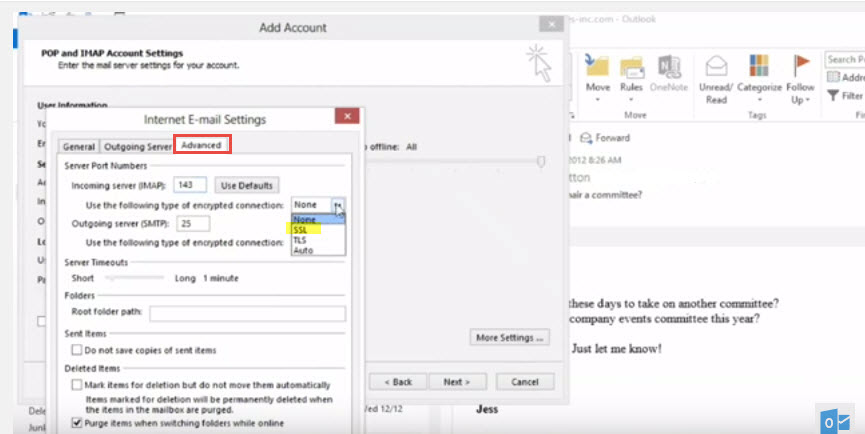
Task: Close the Add Account dialog
Action: coord(551,24)
